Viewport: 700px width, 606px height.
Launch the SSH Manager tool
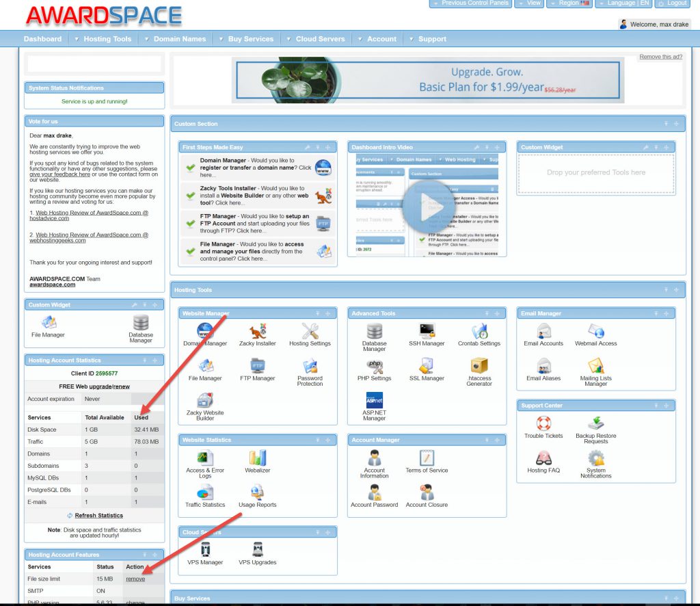pos(427,333)
